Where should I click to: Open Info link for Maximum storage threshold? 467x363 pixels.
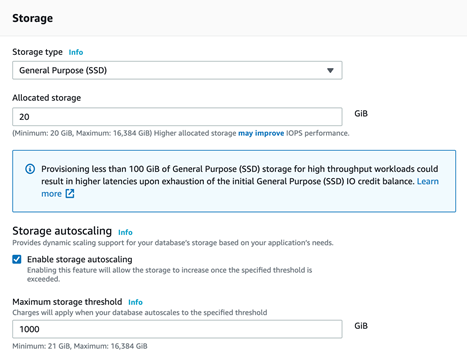(x=135, y=302)
